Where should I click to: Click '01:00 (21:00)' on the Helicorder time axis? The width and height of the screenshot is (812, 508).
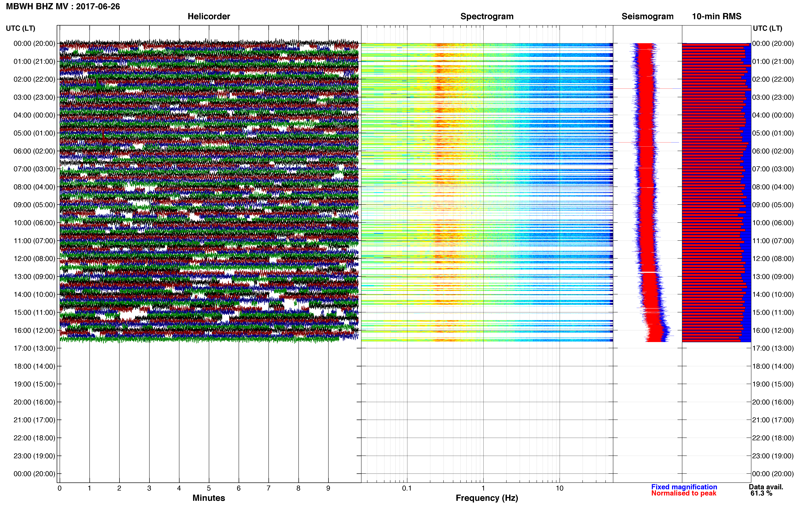34,62
